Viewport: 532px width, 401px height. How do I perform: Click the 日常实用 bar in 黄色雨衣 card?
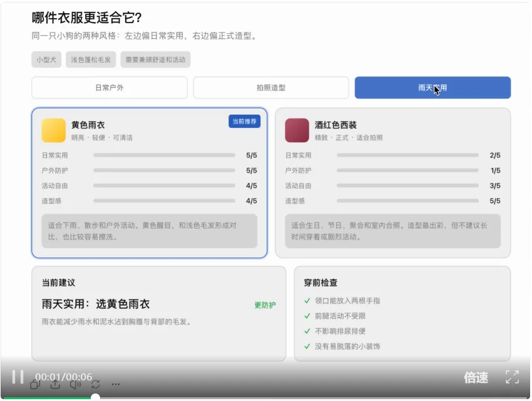click(x=164, y=155)
